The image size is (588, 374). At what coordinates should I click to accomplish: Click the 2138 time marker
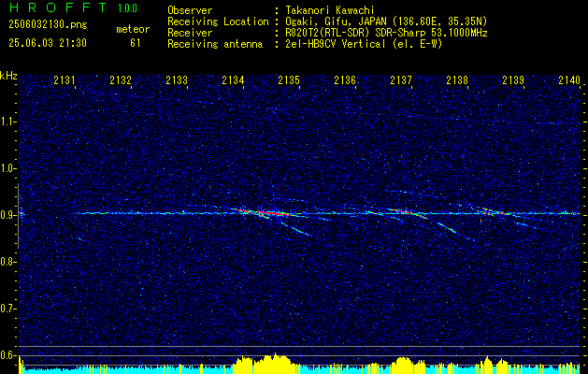457,80
